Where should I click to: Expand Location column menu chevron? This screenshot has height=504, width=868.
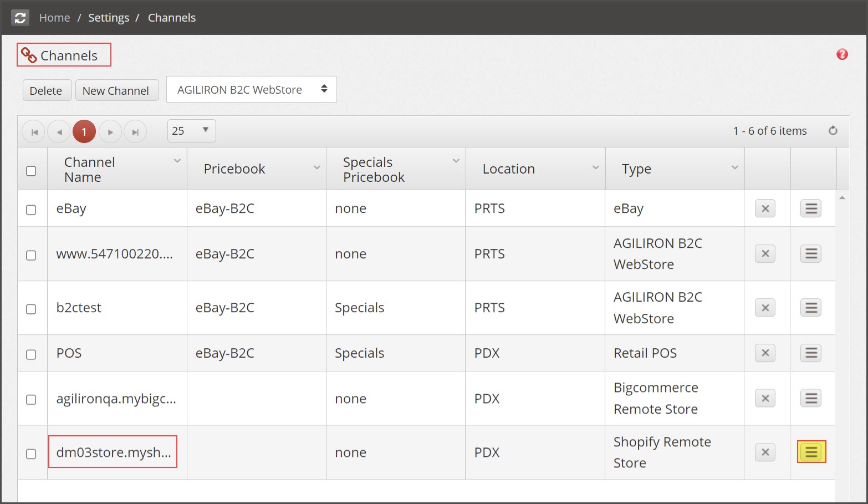(x=596, y=167)
